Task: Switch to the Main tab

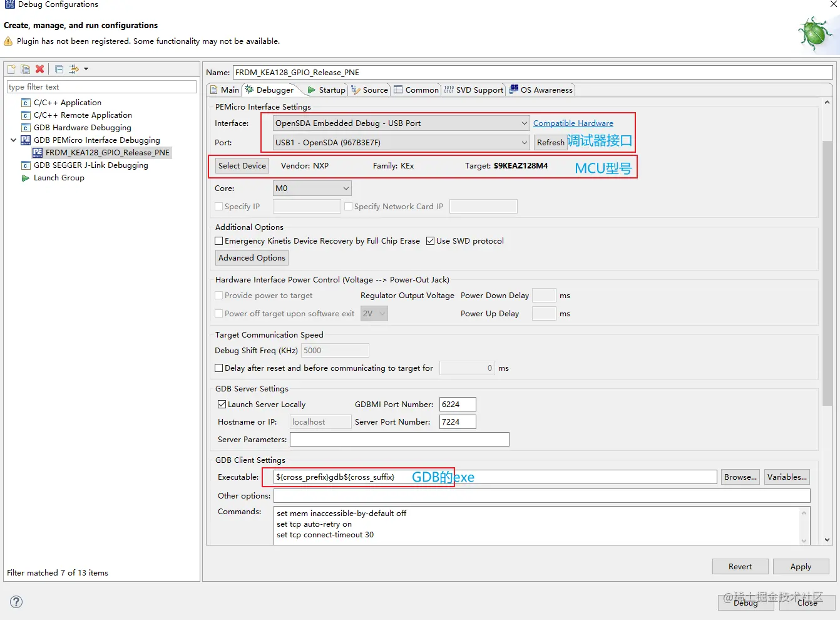Action: (224, 90)
